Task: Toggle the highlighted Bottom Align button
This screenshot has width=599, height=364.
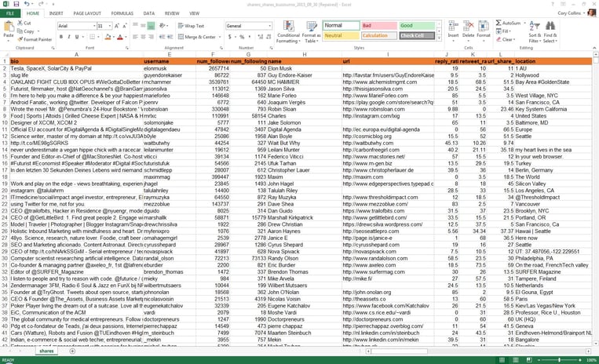Action: 151,26
